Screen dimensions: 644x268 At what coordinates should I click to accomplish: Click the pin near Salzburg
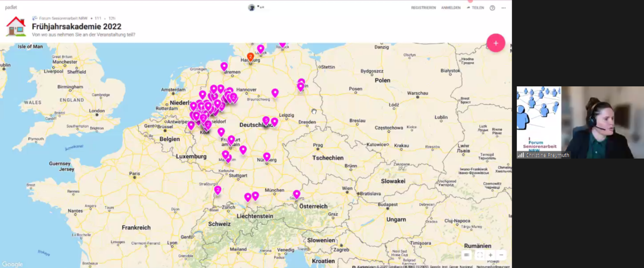click(x=296, y=194)
